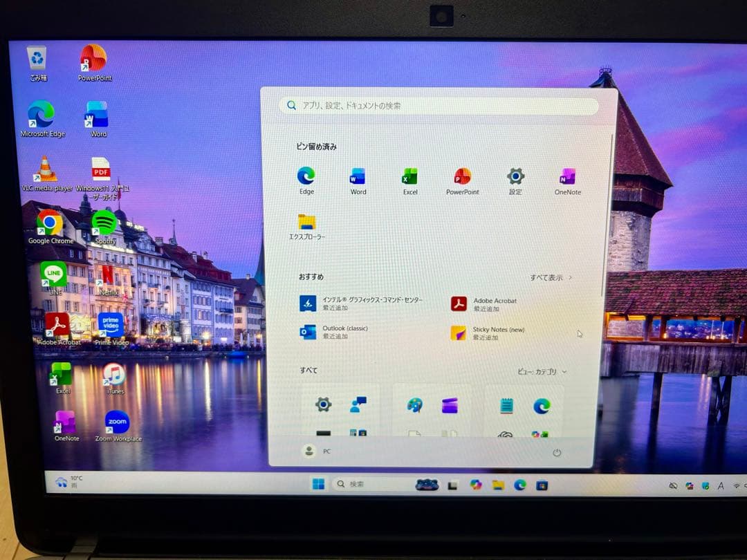
Task: Open File Explorer from the taskbar
Action: (498, 485)
